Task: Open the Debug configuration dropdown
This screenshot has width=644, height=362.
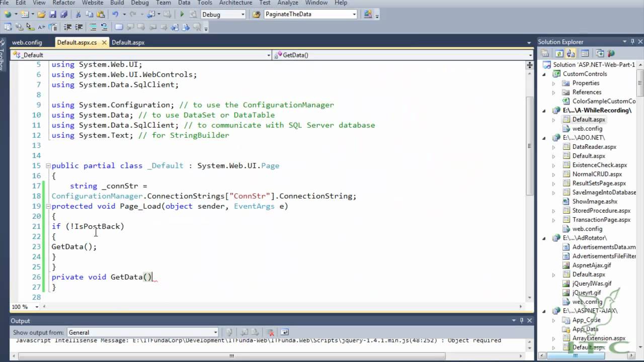Action: click(x=243, y=14)
